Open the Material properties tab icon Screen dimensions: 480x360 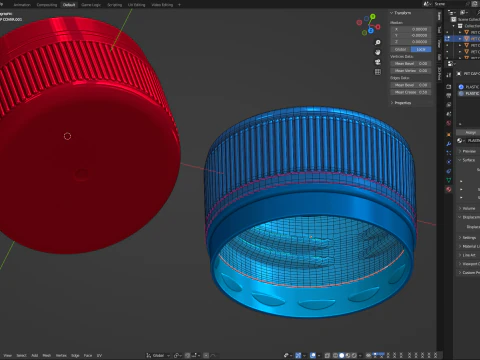tap(449, 189)
